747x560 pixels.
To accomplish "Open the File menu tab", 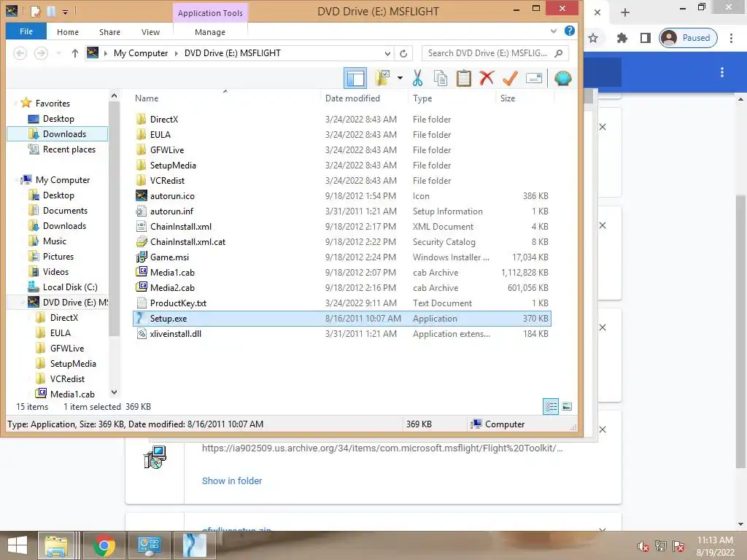I will (x=26, y=31).
